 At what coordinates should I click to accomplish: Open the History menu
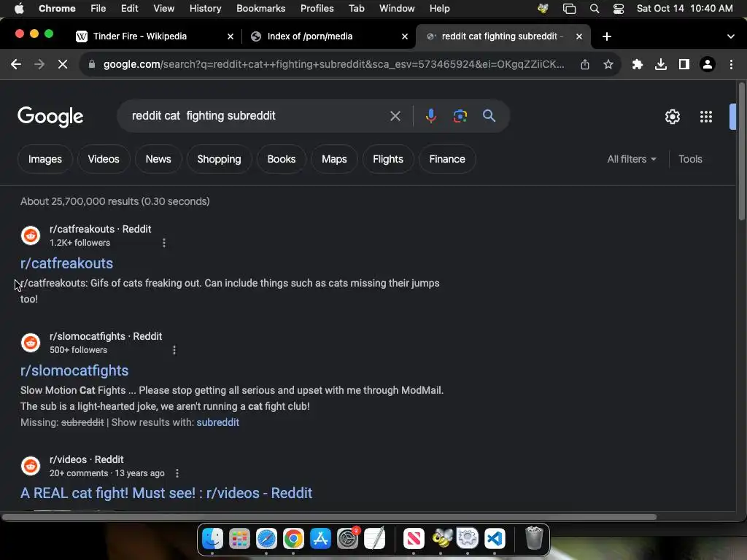tap(205, 8)
